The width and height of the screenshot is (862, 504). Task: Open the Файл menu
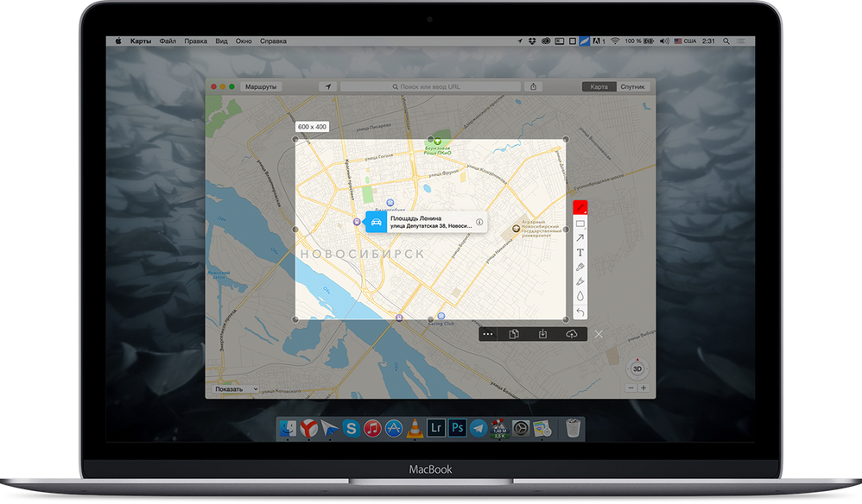(x=168, y=41)
